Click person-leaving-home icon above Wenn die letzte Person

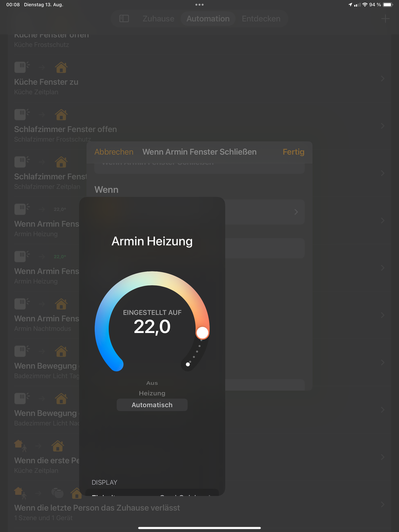[19, 493]
